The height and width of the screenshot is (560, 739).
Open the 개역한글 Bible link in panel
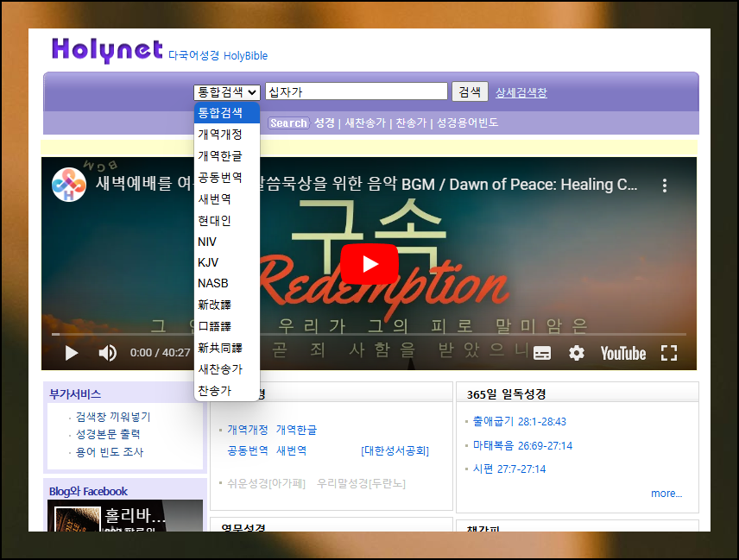pos(296,430)
